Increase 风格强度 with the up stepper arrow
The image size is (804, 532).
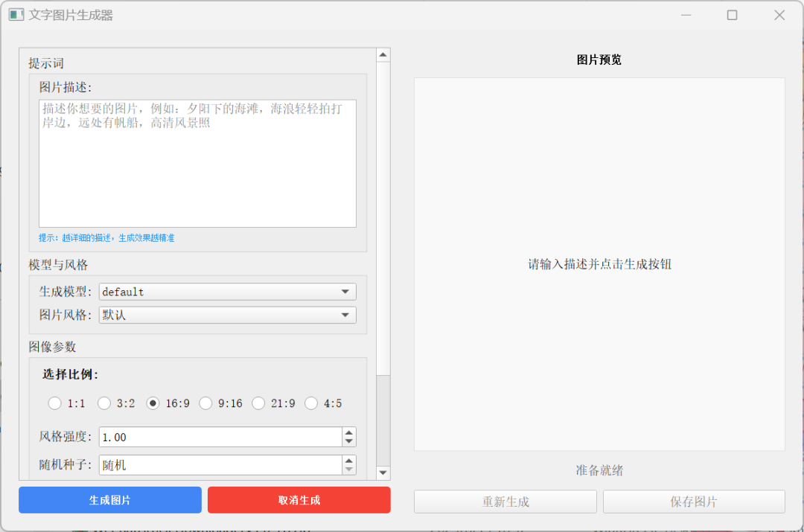pos(348,432)
